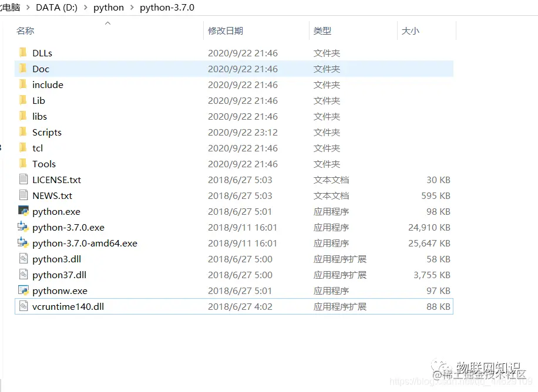Select the NEWS.txt file name
The image size is (538, 392).
(52, 195)
